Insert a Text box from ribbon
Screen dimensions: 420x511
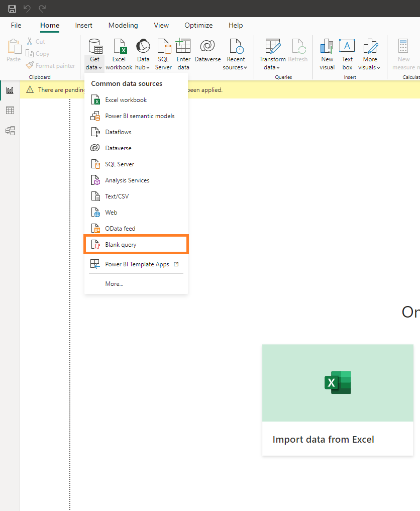pyautogui.click(x=347, y=54)
